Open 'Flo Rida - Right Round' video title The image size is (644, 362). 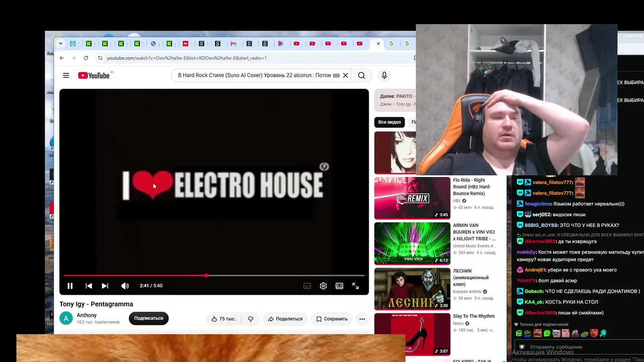click(472, 187)
